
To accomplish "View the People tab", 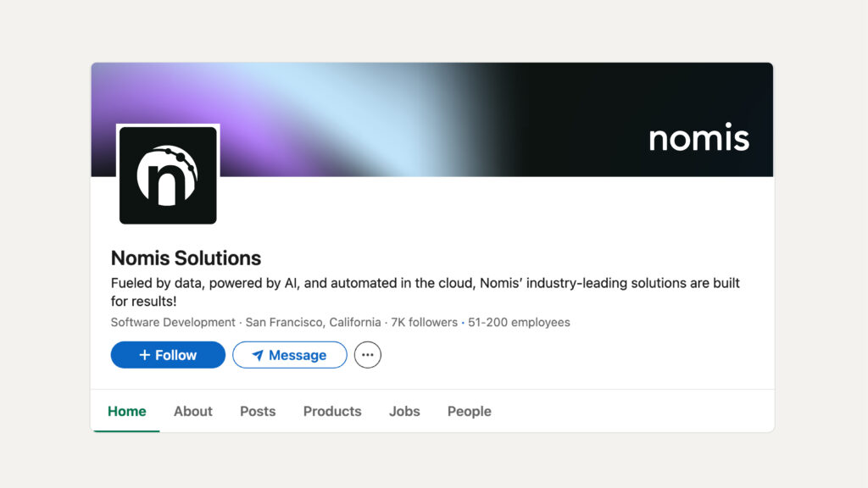I will tap(470, 411).
